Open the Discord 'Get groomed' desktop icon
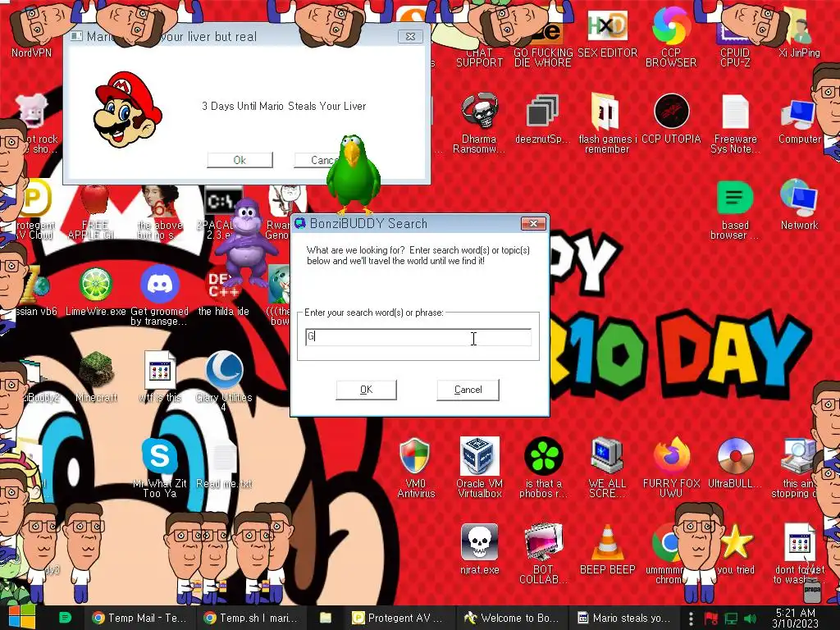 point(160,294)
